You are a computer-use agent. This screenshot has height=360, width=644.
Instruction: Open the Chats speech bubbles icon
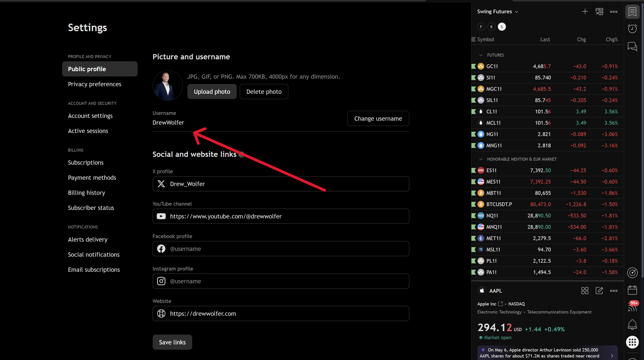click(x=632, y=47)
